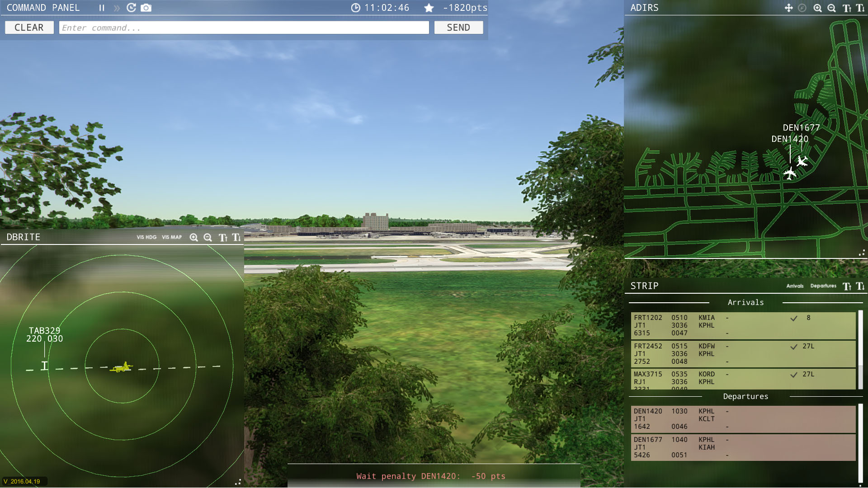Toggle VIS MAP in DBRITE

(172, 237)
